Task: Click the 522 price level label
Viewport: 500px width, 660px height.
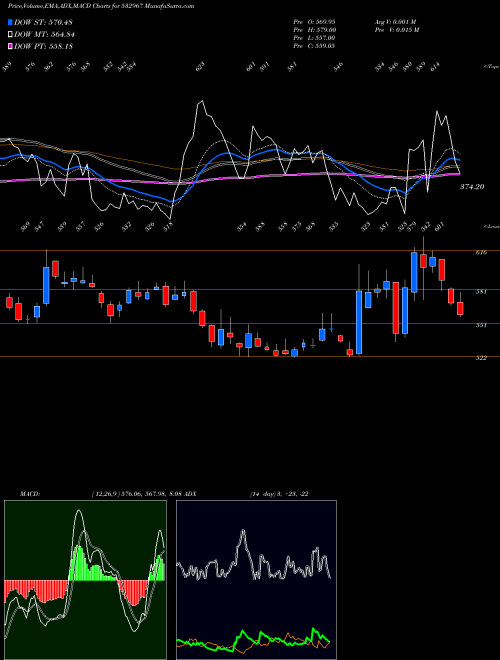Action: 481,358
